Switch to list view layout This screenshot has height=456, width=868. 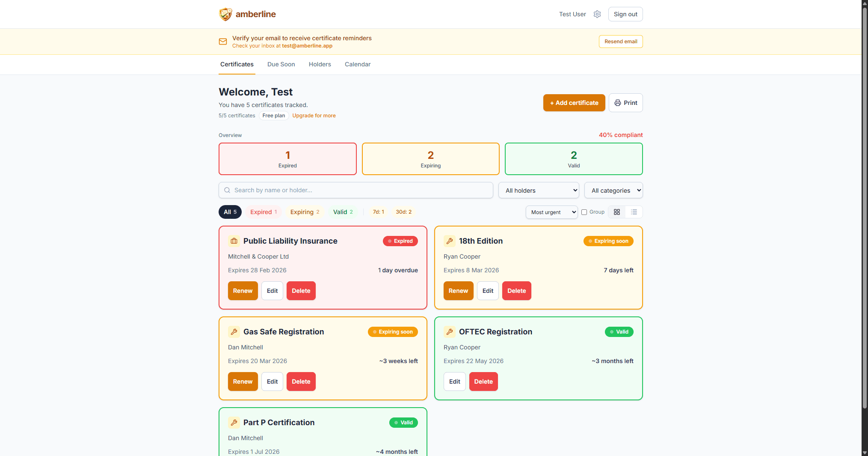634,212
